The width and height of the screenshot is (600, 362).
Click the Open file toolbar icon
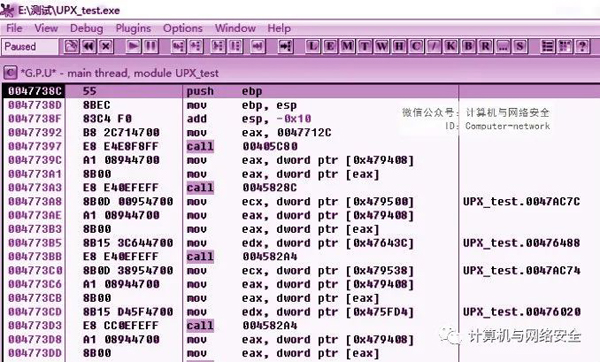point(71,47)
